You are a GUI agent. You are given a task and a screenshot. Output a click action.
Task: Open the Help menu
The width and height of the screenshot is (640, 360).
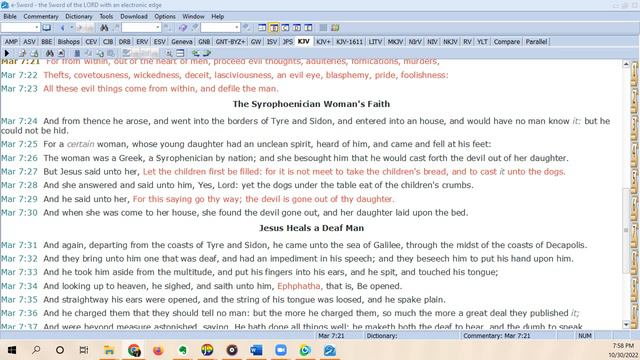[x=218, y=16]
